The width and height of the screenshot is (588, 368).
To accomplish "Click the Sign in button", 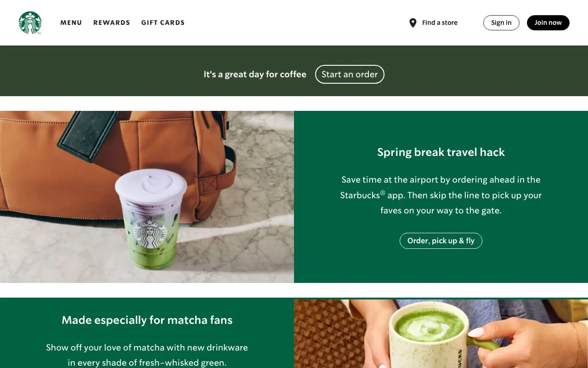I will coord(501,23).
